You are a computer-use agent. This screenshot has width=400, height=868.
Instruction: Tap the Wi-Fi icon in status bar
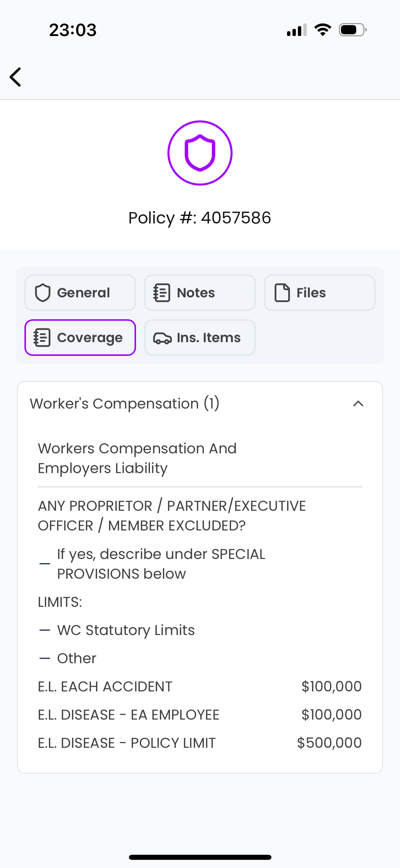coord(323,30)
